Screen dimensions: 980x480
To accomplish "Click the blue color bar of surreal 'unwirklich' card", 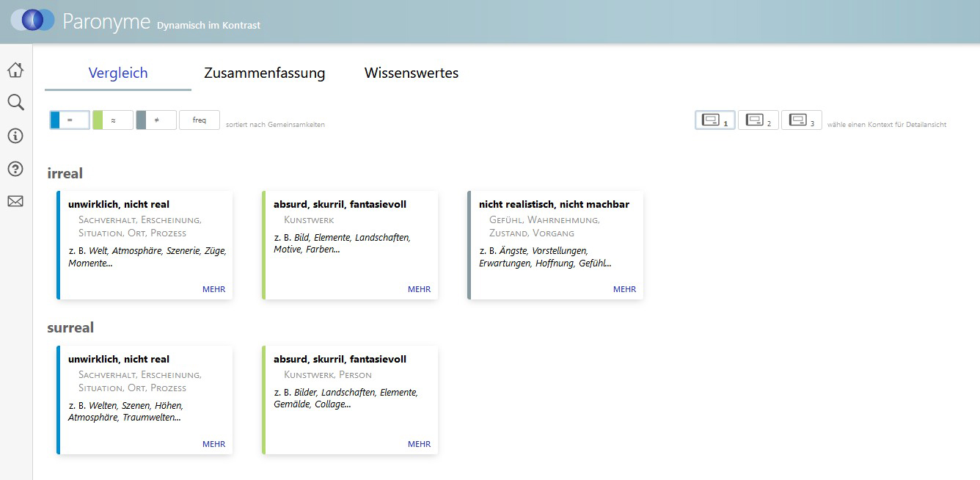I will tap(58, 400).
